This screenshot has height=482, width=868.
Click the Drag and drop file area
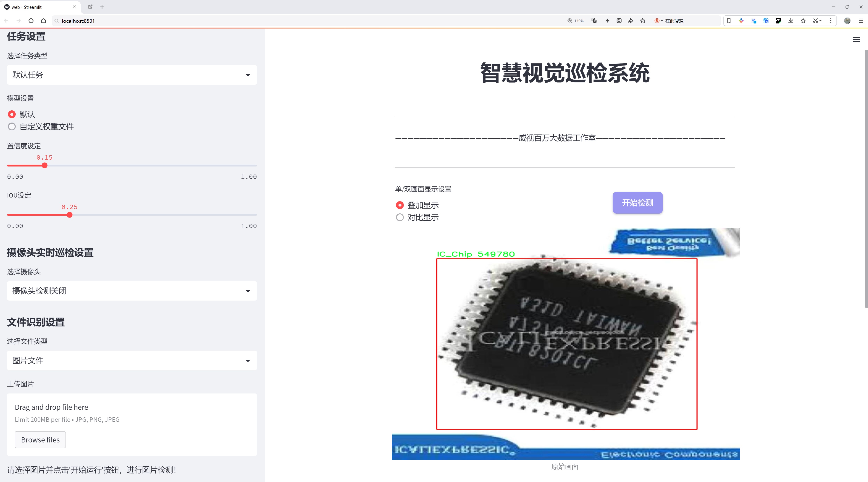132,425
